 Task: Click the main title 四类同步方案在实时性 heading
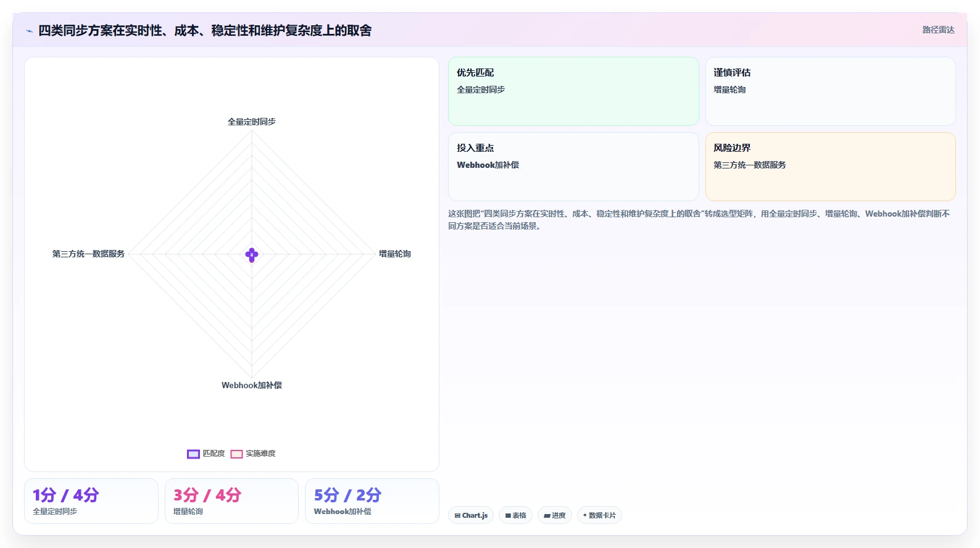pos(205,31)
